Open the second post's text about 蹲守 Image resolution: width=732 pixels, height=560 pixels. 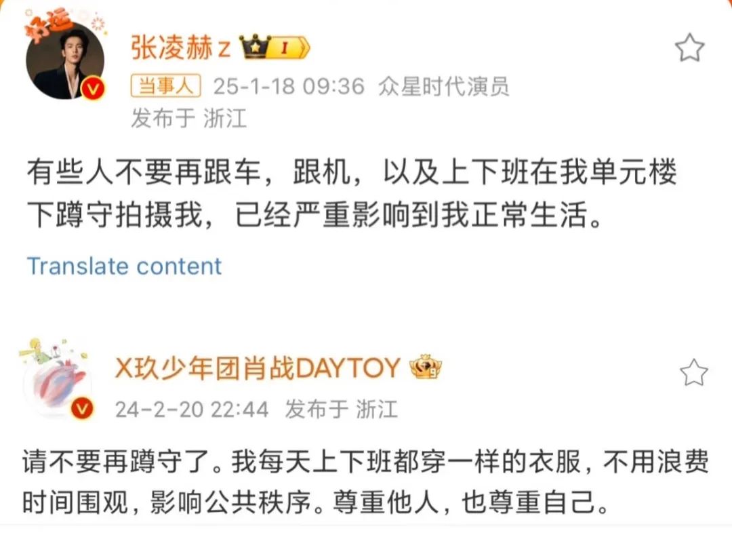tap(365, 483)
